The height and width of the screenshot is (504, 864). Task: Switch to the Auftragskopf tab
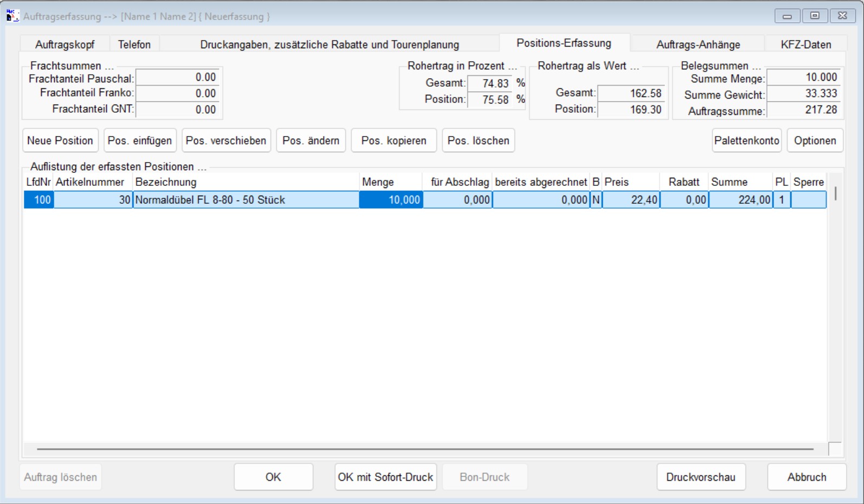[65, 44]
